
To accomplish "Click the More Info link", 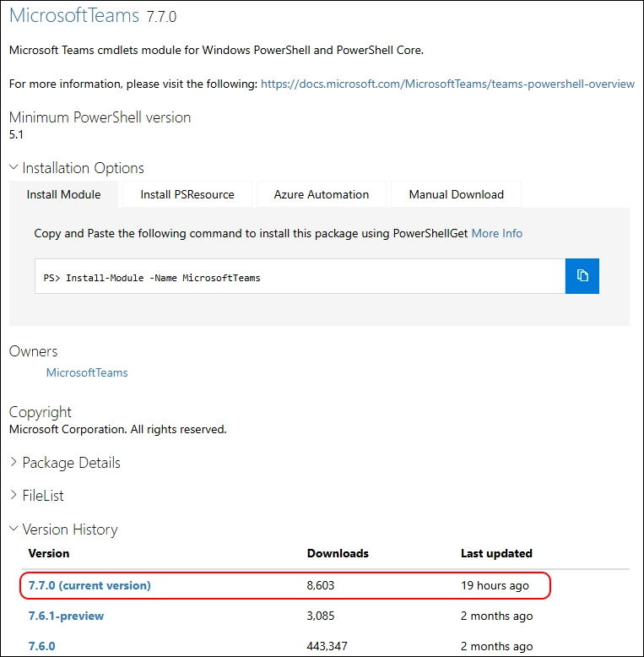I will coord(496,233).
